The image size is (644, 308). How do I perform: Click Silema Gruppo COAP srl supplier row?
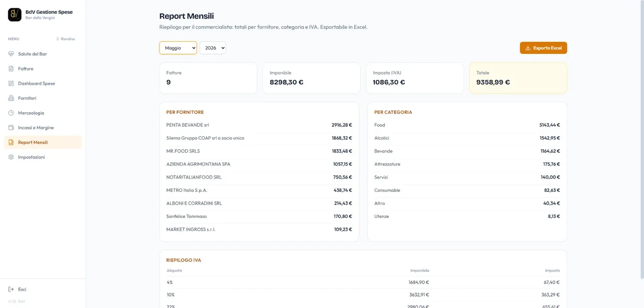pos(259,138)
